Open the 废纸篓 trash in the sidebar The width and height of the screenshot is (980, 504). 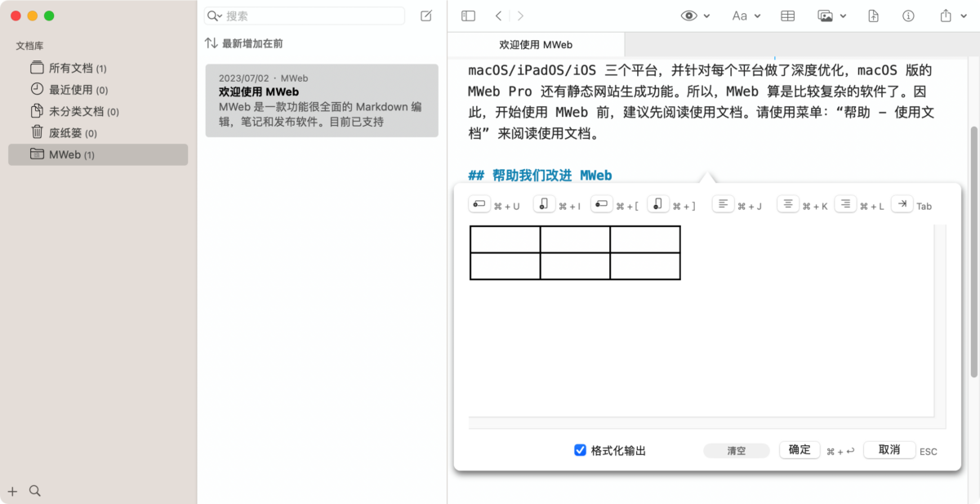[98, 133]
